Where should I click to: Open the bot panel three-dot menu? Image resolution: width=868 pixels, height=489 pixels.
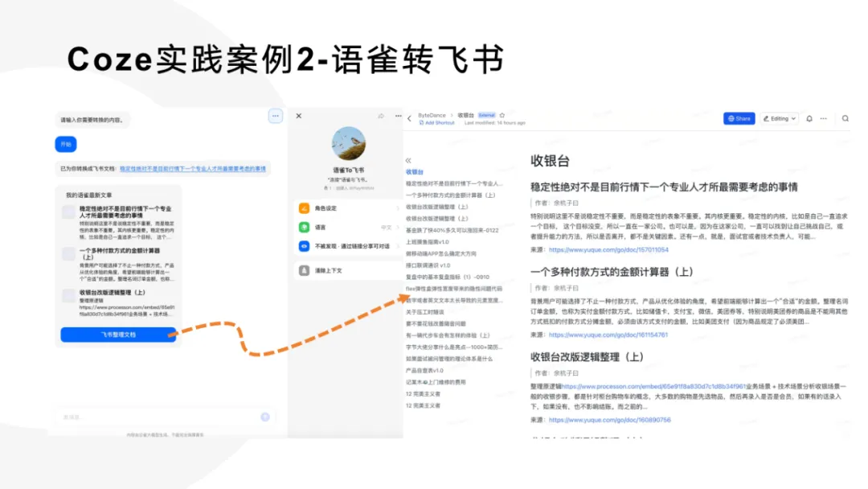click(x=398, y=116)
